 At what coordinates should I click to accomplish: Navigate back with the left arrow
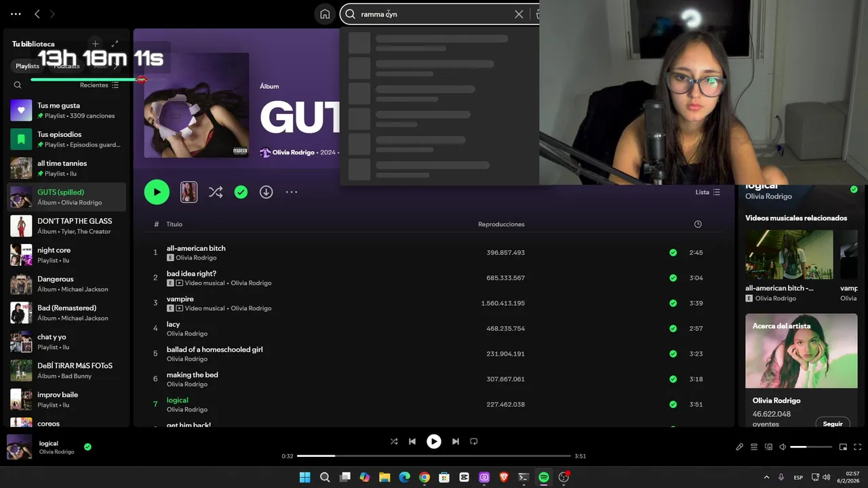pos(37,14)
